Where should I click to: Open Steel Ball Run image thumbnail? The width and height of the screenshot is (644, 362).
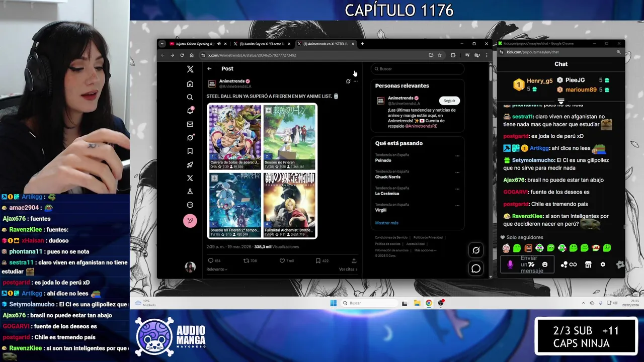coord(235,137)
